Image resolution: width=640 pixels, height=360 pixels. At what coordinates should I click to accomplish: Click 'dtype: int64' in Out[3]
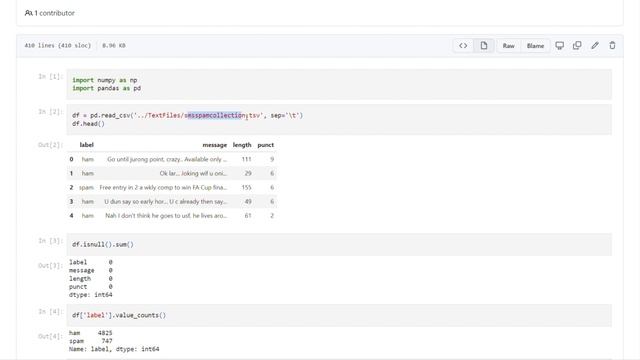[x=91, y=295]
